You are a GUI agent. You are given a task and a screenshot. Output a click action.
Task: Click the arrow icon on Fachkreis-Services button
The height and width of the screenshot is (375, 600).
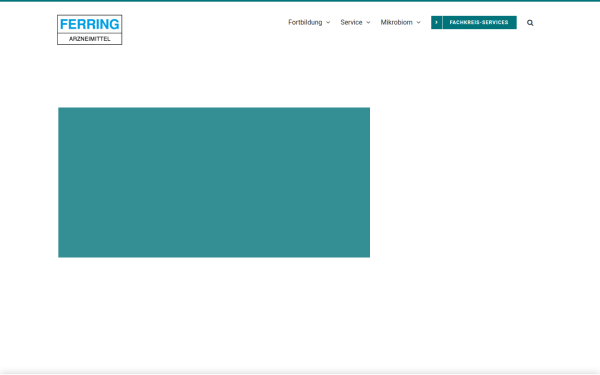pos(437,23)
